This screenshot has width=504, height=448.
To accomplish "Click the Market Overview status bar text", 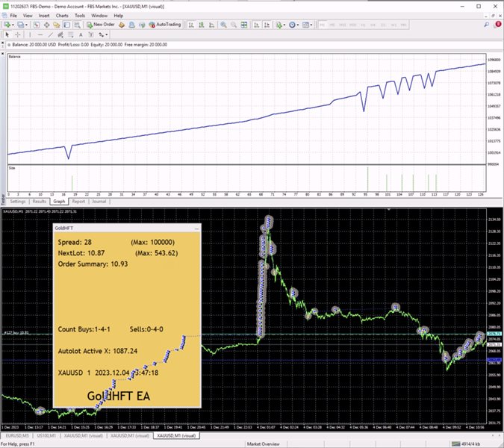I will [264, 444].
